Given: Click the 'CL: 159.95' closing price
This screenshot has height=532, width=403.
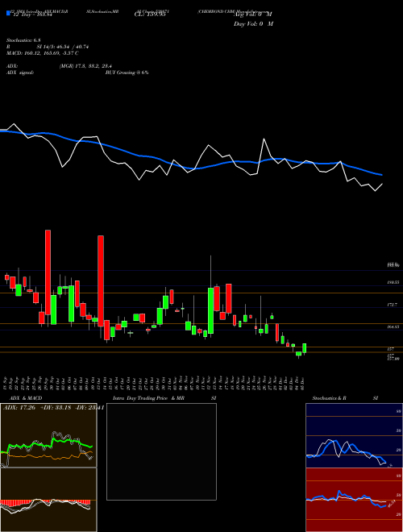Looking at the screenshot, I should coord(150,15).
